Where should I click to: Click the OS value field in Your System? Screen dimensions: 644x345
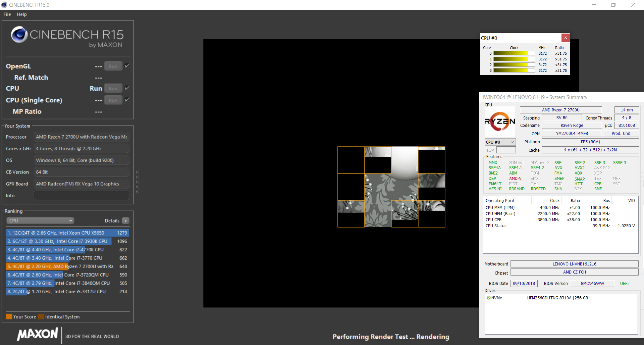82,160
